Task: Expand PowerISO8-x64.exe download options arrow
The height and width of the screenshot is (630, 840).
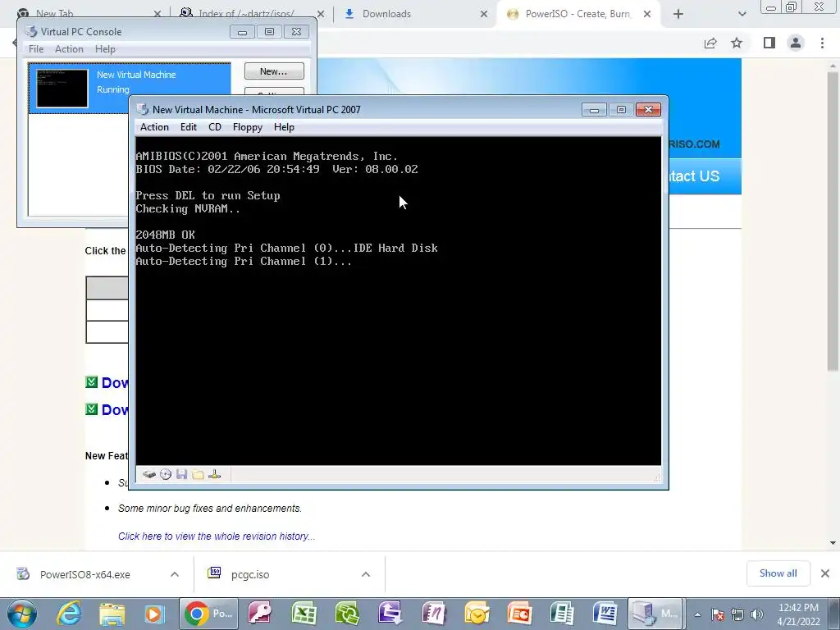Action: coord(175,574)
